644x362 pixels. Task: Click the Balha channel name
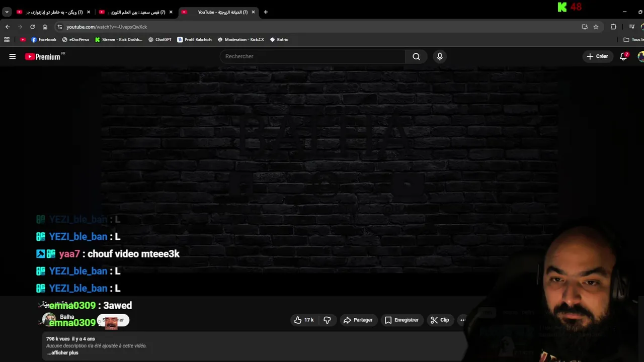point(67,317)
